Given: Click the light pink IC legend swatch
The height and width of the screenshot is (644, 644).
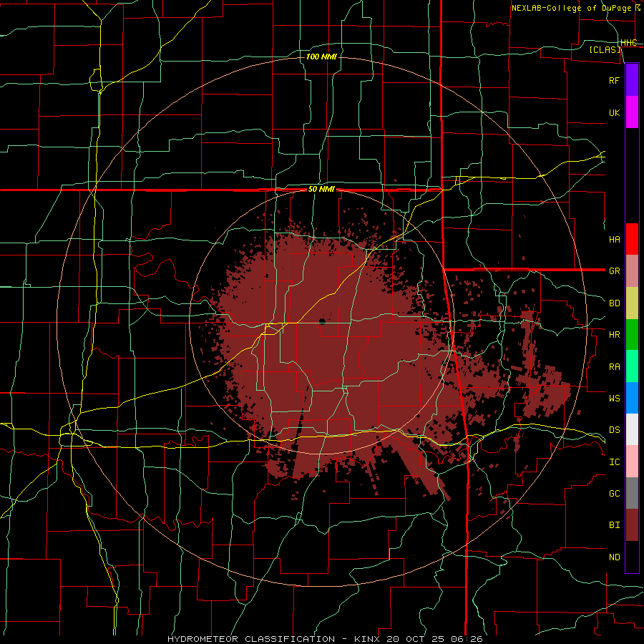Looking at the screenshot, I should 632,462.
